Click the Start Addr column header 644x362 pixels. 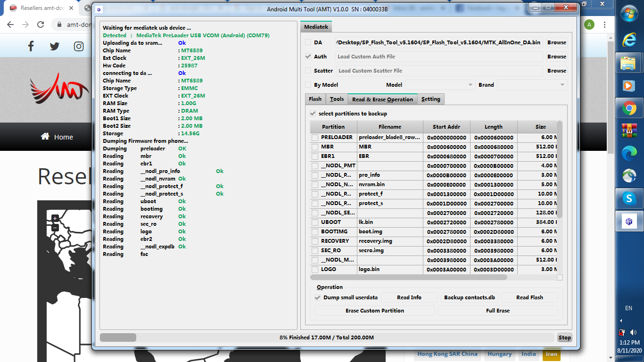[446, 127]
